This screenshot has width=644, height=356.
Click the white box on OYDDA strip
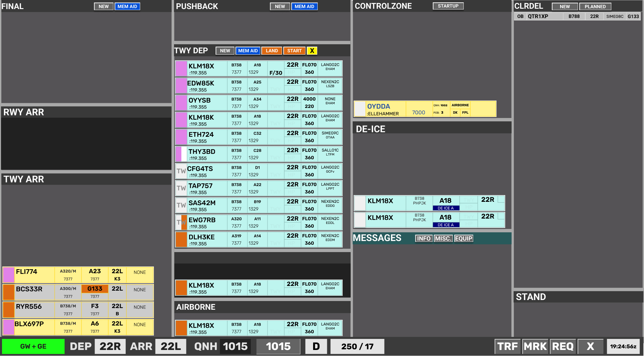[360, 109]
